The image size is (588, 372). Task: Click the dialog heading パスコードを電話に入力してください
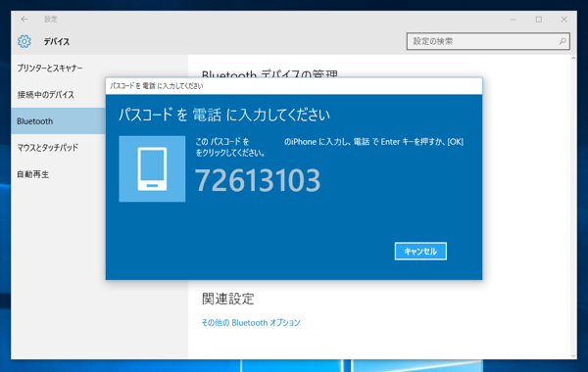click(224, 115)
